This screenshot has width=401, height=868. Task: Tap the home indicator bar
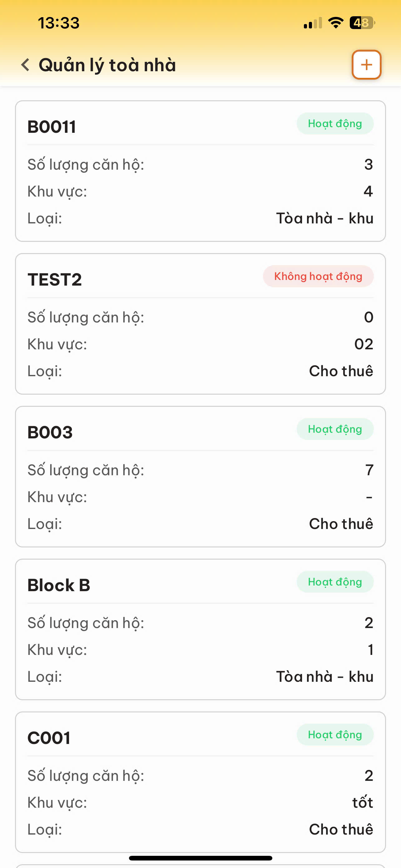pyautogui.click(x=200, y=858)
